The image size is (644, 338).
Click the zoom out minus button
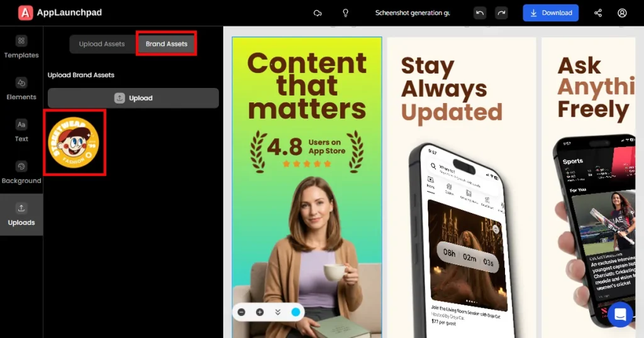click(x=241, y=312)
